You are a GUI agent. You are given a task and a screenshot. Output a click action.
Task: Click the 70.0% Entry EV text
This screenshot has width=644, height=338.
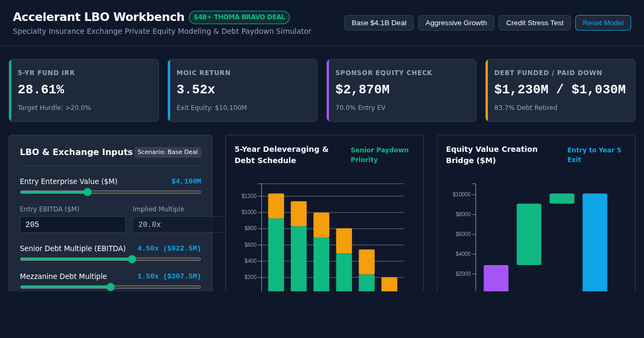tap(361, 108)
